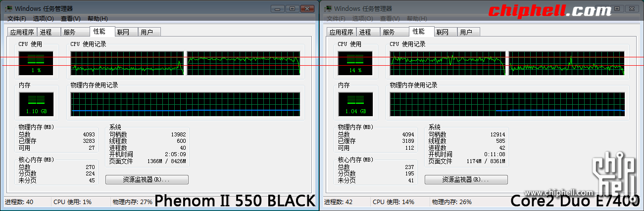Click CPU usage gauge showing 1 %

pos(36,63)
